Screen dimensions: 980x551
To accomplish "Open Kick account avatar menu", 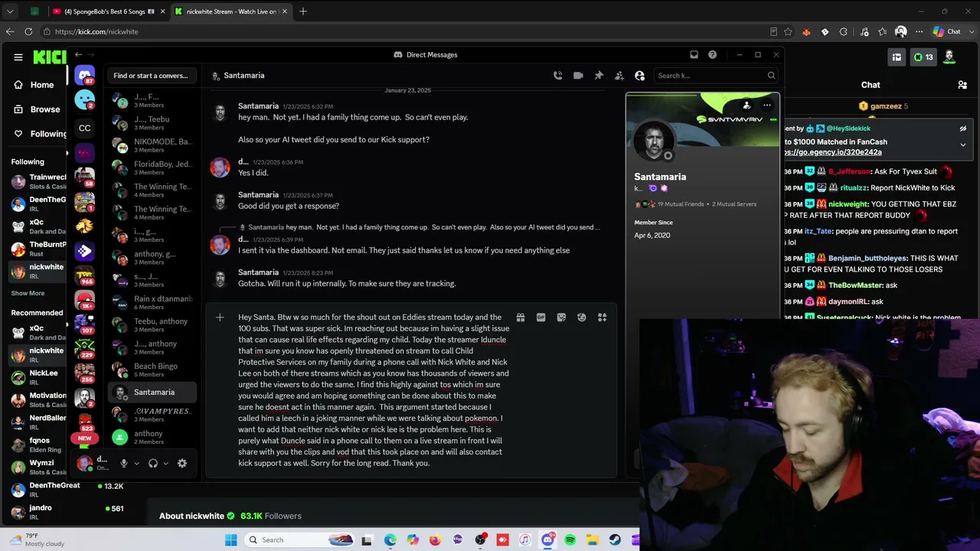I will pyautogui.click(x=949, y=57).
